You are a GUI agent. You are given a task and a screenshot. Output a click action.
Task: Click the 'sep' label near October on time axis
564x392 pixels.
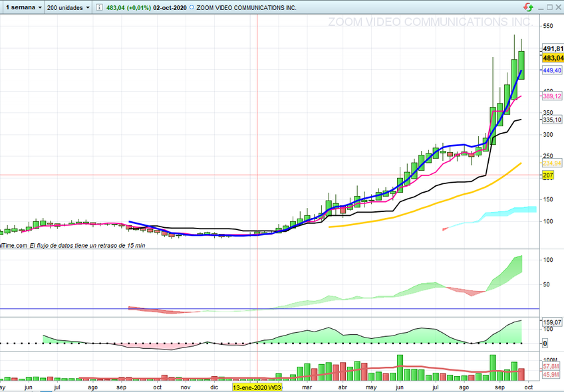499,387
